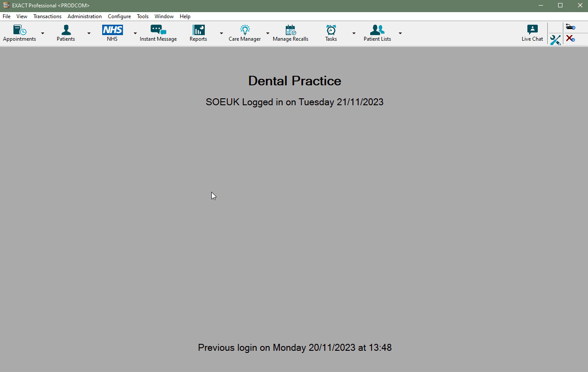Open the File menu
This screenshot has height=372, width=588.
6,16
